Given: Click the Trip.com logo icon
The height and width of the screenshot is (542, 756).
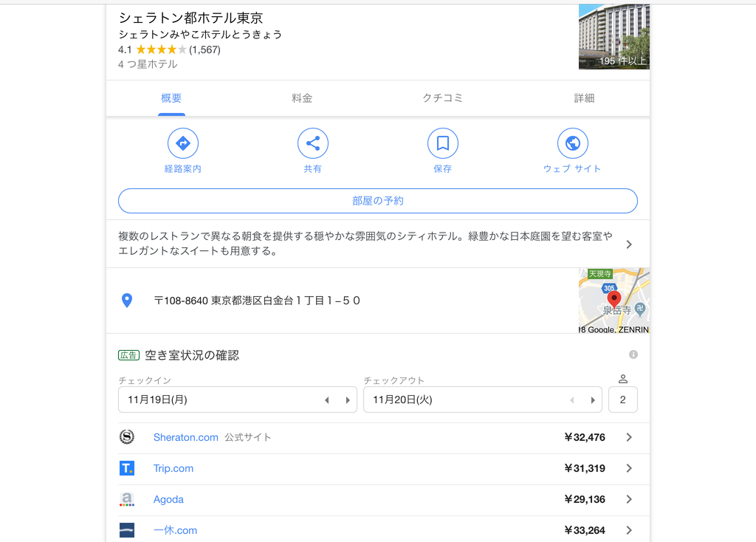Looking at the screenshot, I should click(127, 467).
